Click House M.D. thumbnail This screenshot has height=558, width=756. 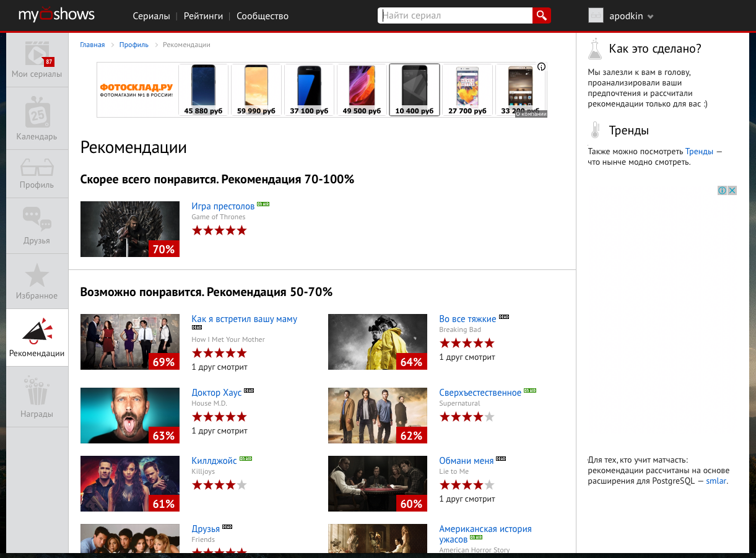pyautogui.click(x=130, y=416)
